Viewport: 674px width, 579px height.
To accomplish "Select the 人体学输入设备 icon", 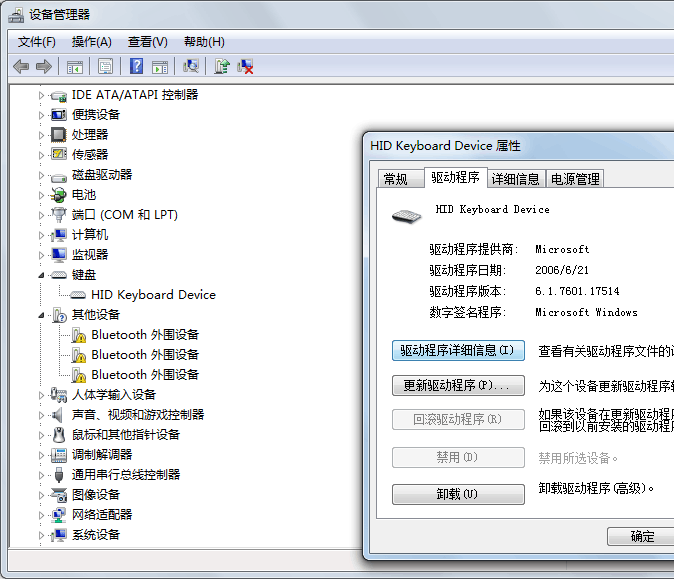I will point(59,395).
